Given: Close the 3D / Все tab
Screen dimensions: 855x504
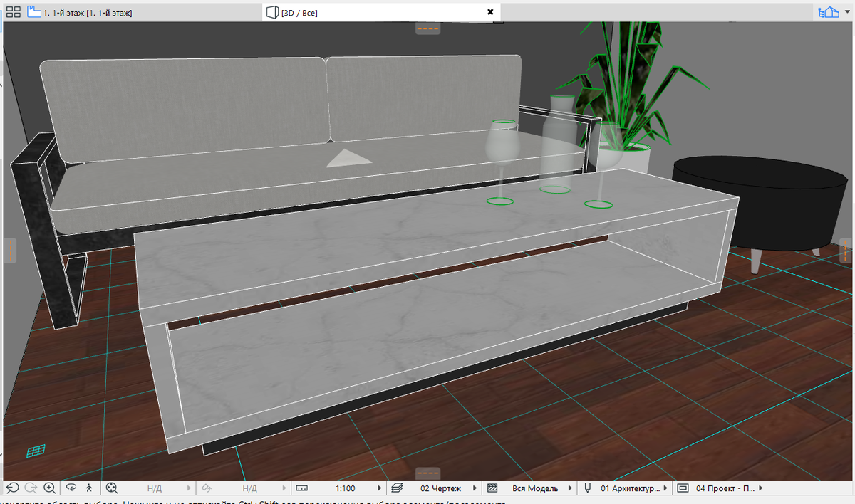Looking at the screenshot, I should click(490, 12).
